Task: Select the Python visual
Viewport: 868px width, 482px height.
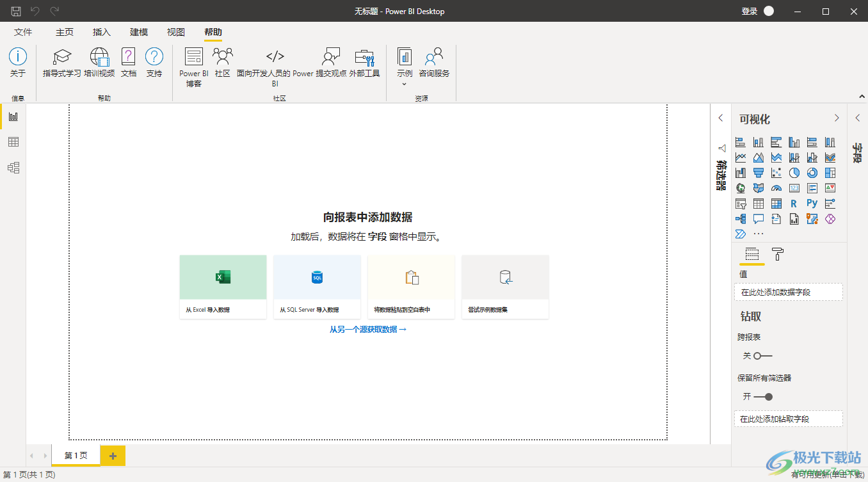Action: click(812, 204)
